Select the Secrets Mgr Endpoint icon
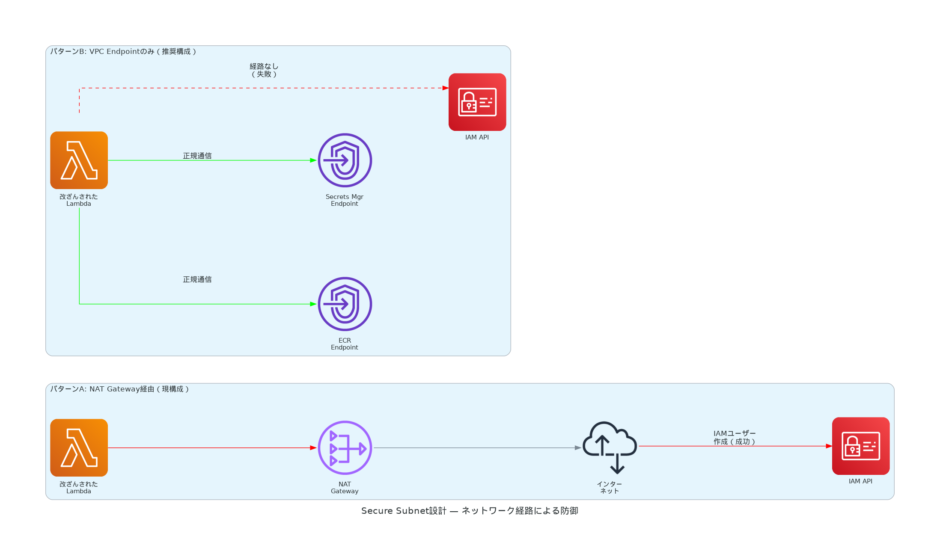Viewport: 940px width, 560px height. coord(345,160)
